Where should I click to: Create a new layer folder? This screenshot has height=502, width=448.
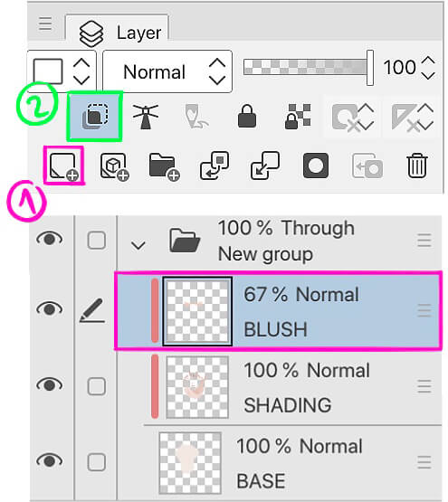165,166
